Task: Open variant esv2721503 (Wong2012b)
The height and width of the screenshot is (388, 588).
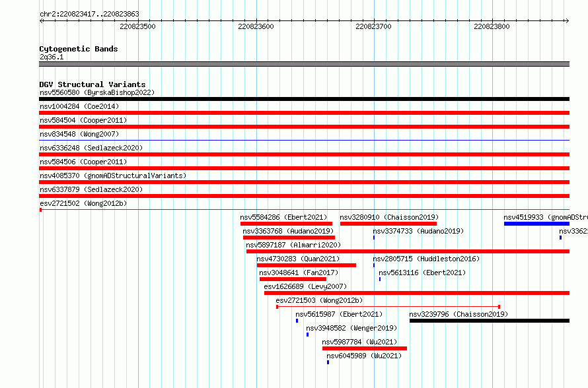Action: click(x=319, y=300)
